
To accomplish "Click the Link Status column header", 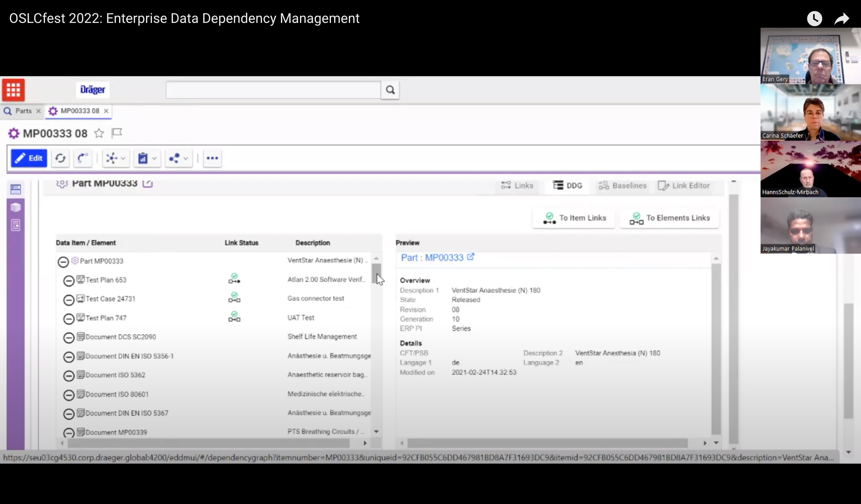I will (241, 243).
